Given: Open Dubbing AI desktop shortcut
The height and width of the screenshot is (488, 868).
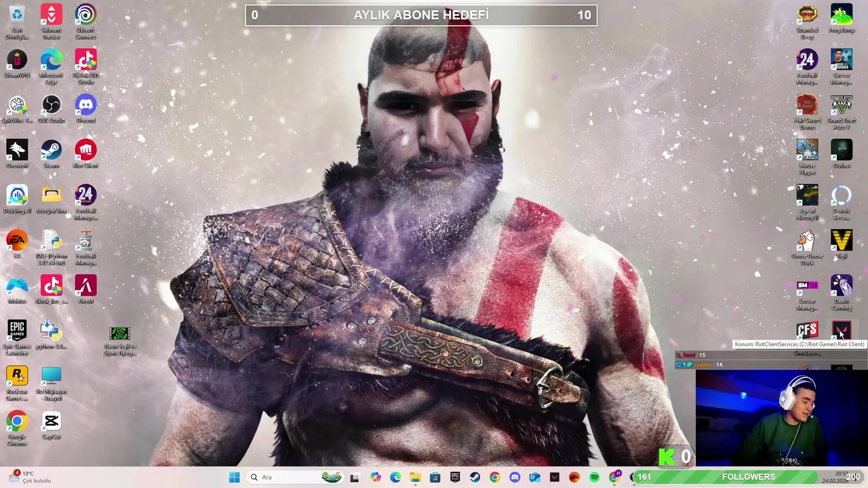Looking at the screenshot, I should pos(17,199).
